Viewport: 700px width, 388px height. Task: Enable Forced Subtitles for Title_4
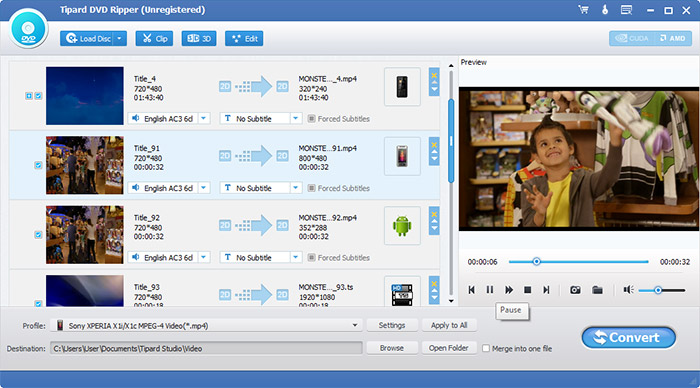pos(312,119)
